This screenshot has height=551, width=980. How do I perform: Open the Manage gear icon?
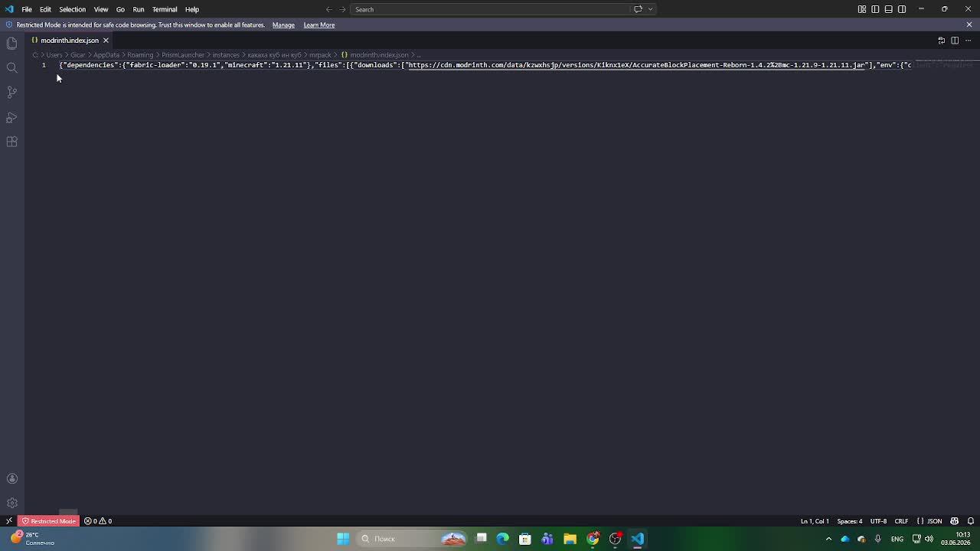[11, 503]
